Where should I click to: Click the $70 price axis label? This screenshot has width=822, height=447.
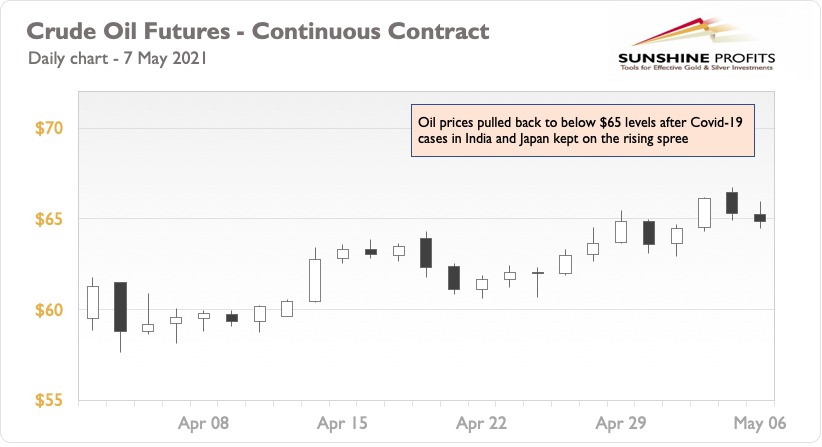(x=49, y=128)
